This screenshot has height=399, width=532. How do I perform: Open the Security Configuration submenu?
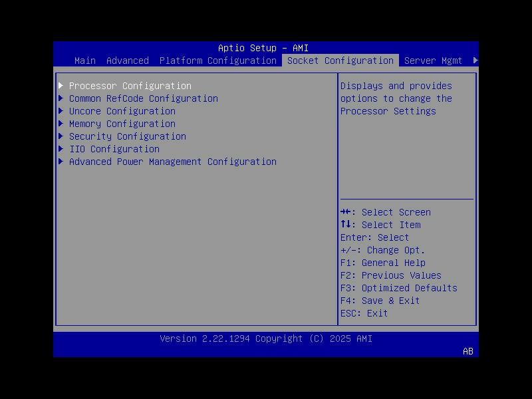127,136
